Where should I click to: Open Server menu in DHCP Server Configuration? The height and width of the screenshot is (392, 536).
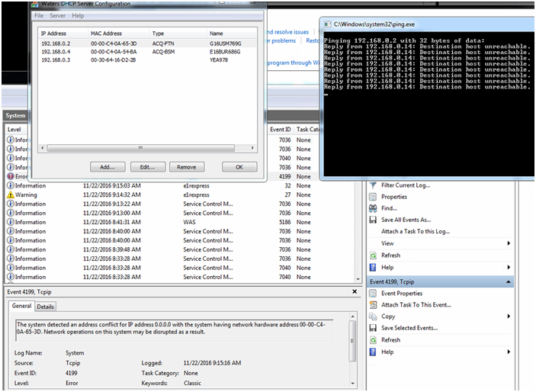coord(57,16)
